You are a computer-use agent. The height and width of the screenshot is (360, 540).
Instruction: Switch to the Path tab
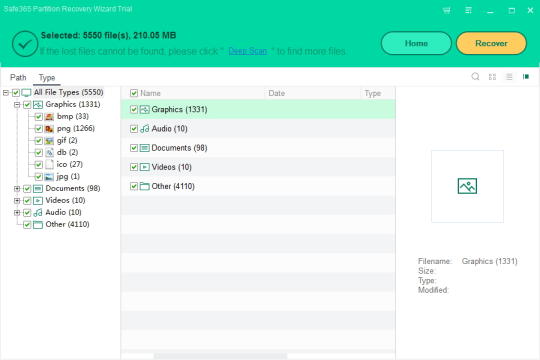[18, 77]
